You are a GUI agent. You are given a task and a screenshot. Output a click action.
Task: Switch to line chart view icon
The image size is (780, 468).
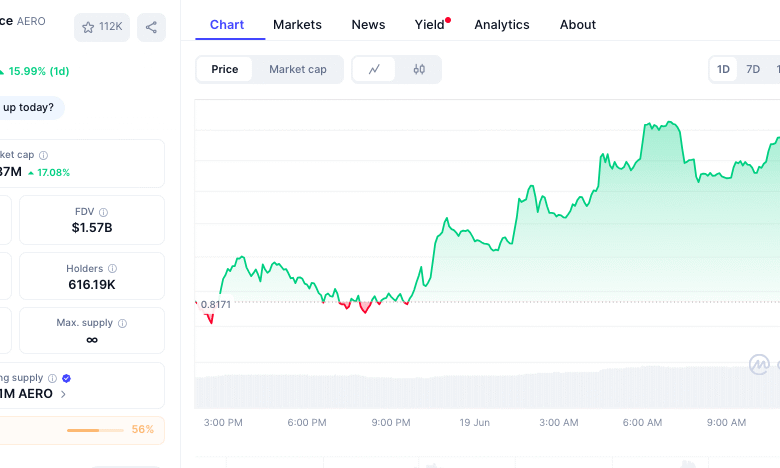[x=374, y=69]
